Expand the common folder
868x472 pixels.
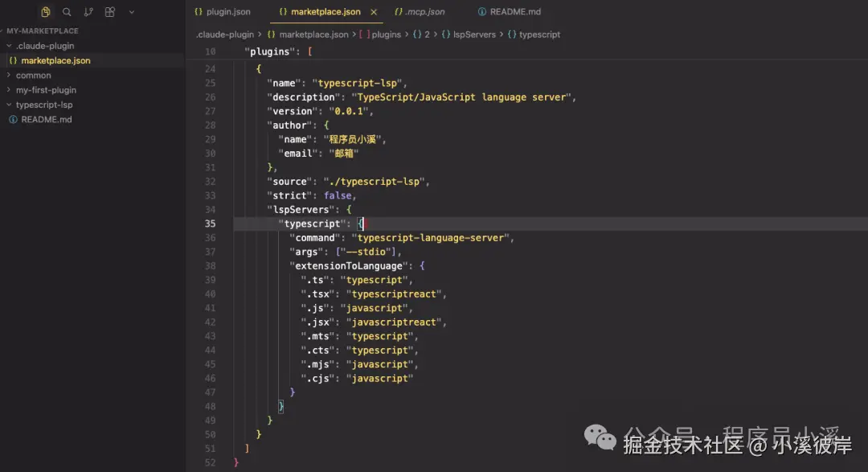pyautogui.click(x=32, y=75)
